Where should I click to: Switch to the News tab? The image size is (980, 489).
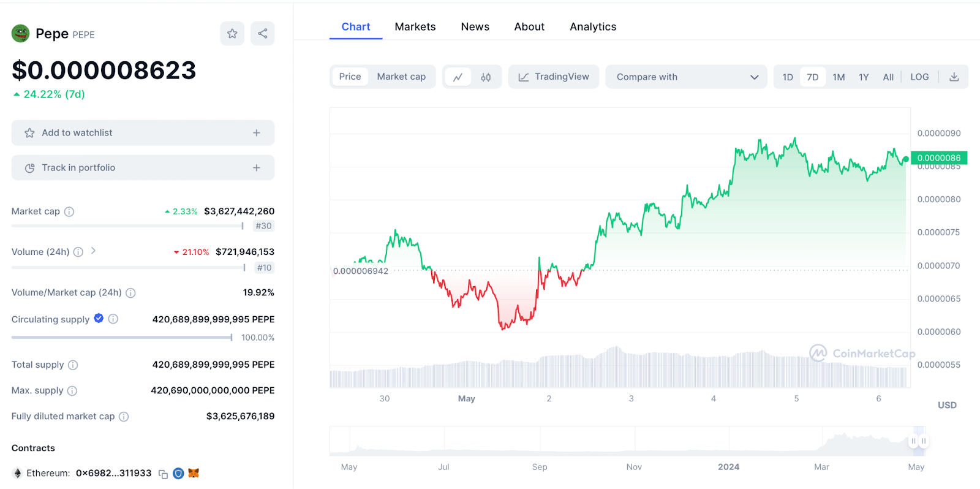point(475,27)
